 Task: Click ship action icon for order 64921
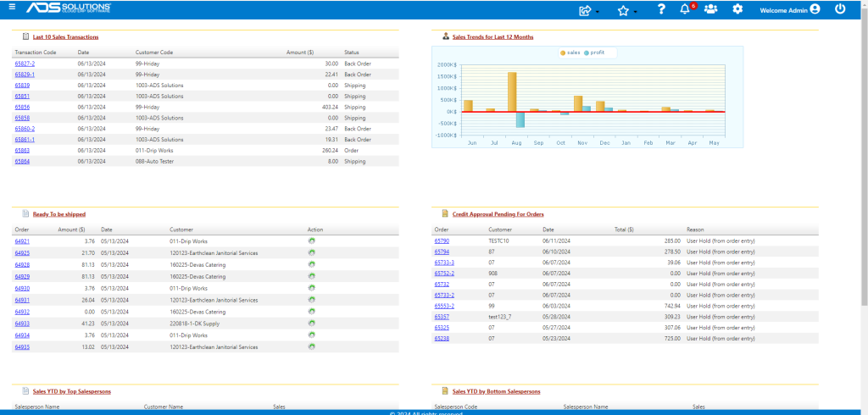tap(312, 241)
